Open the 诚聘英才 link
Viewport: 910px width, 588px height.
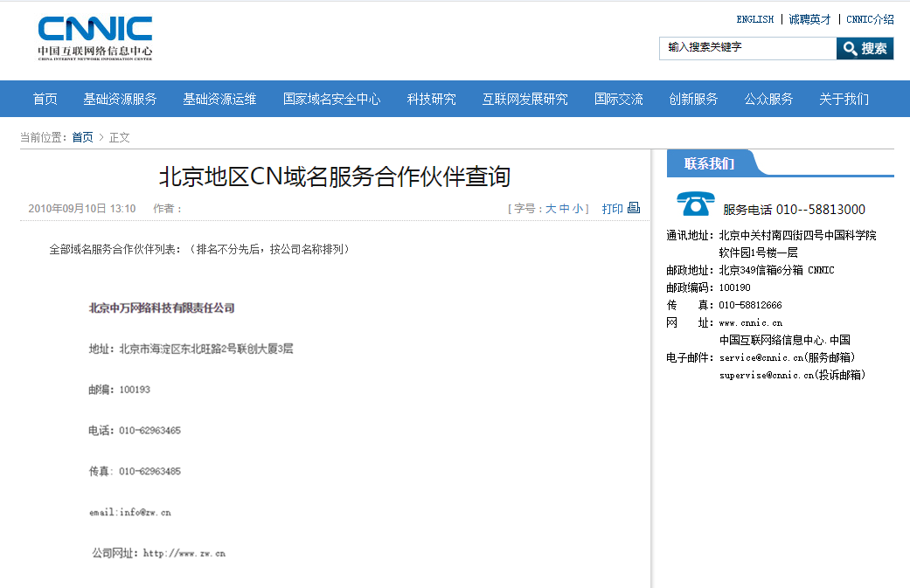pyautogui.click(x=809, y=20)
